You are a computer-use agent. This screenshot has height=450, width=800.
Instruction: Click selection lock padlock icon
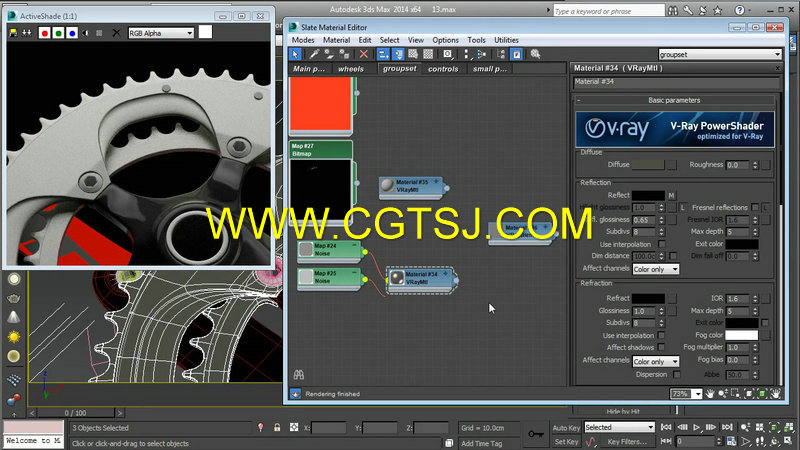coord(277,428)
